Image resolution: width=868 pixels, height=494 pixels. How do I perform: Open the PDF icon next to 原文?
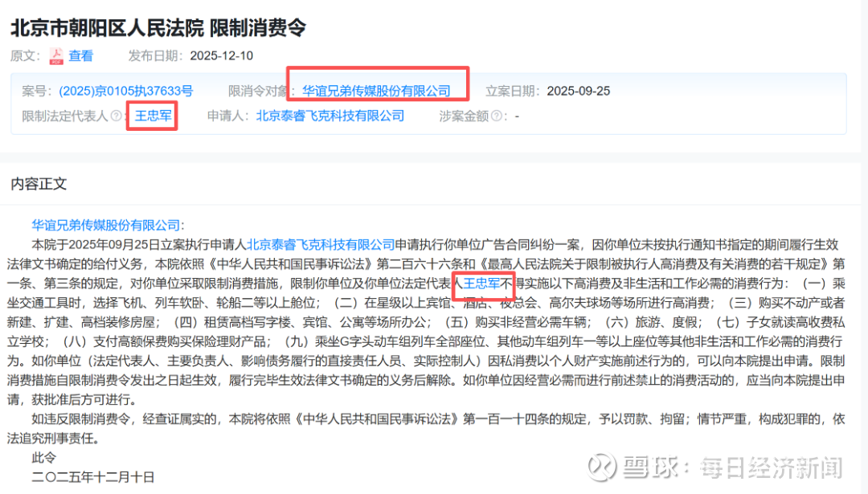pyautogui.click(x=56, y=56)
